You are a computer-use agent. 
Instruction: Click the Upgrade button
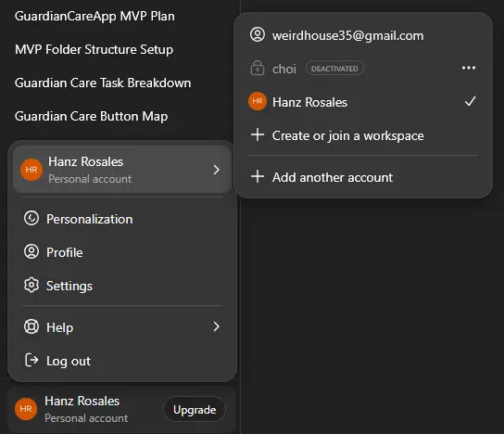(195, 410)
